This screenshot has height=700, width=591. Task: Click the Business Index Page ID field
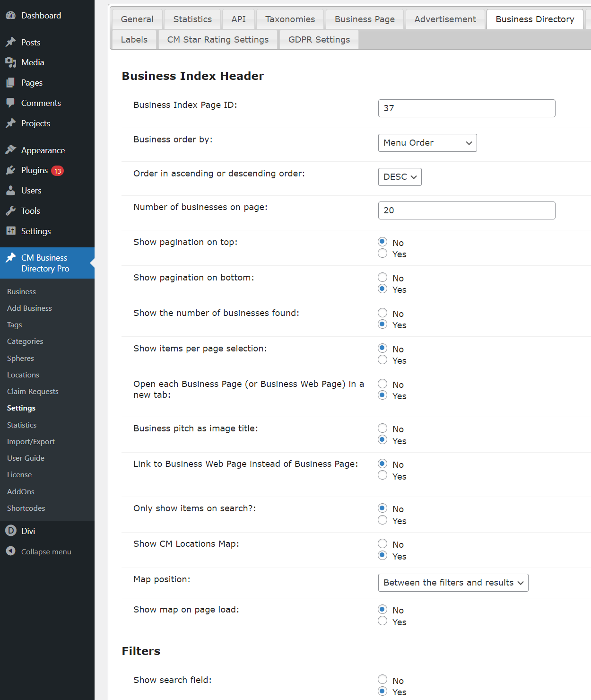(x=466, y=108)
